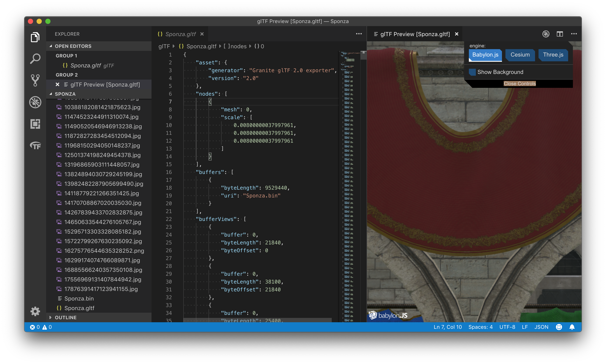Open the Search view in activity bar
This screenshot has width=606, height=364.
click(x=35, y=59)
